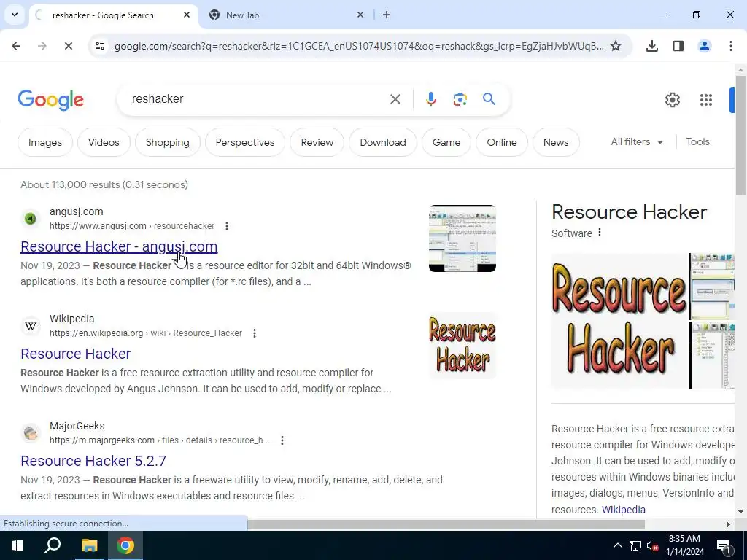Open the Resource Hacker 5.2.7 MajorGeeks result
747x560 pixels.
pos(93,461)
